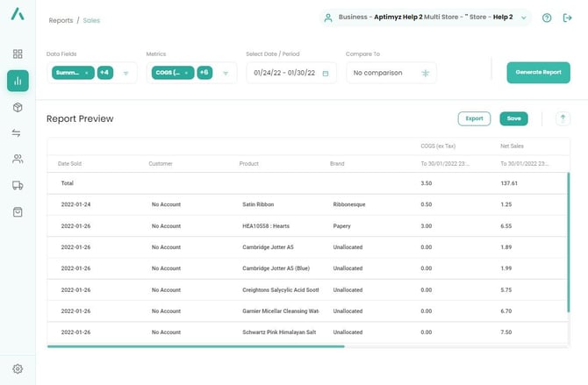Open Settings gear at sidebar bottom

tap(18, 369)
